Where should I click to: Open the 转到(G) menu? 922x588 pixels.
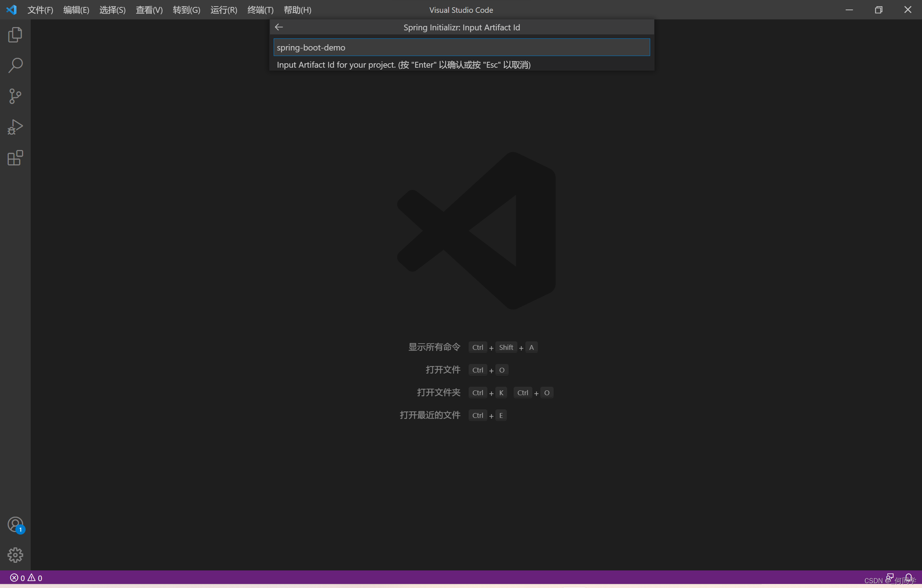pyautogui.click(x=186, y=10)
